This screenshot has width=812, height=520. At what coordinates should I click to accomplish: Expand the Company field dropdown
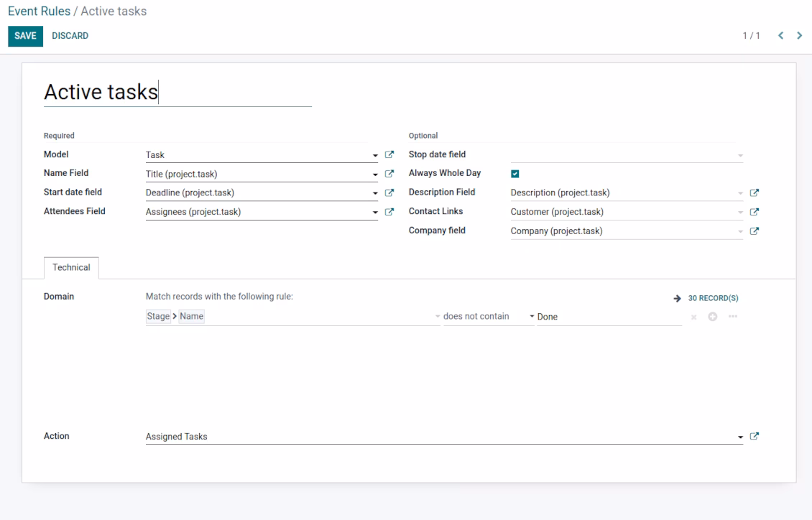tap(741, 231)
